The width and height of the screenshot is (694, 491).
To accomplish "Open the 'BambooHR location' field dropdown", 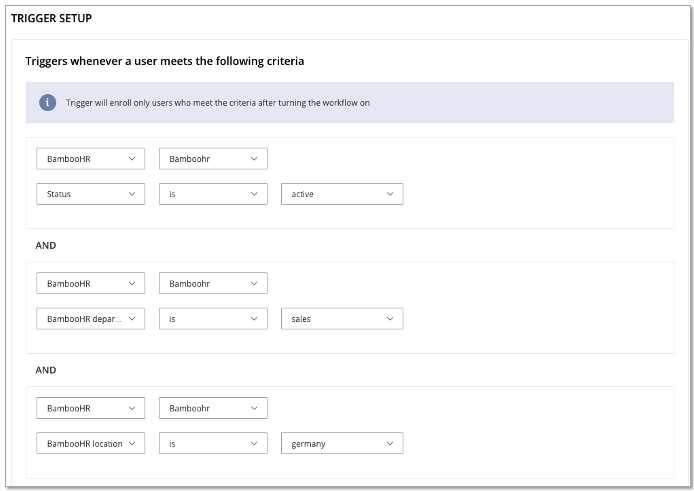I will click(90, 443).
